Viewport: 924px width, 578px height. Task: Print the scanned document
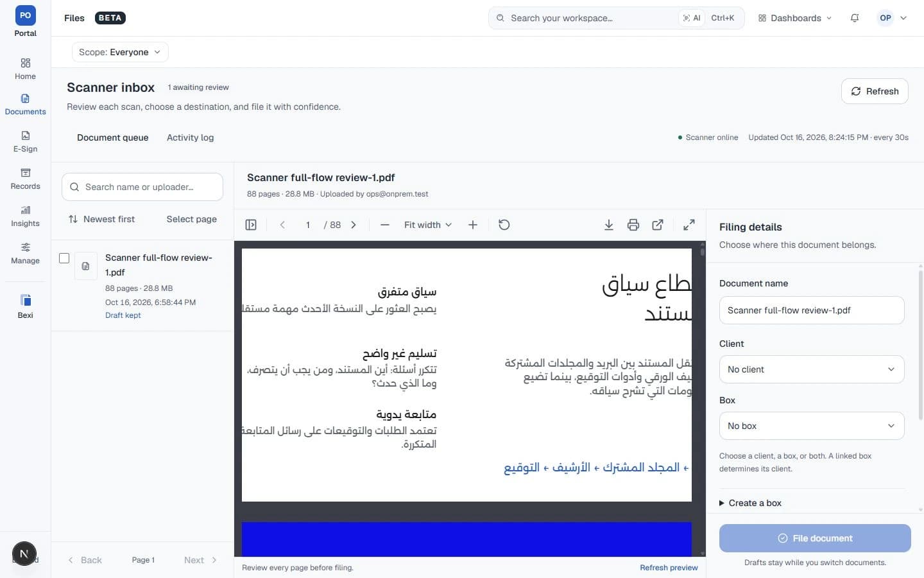click(633, 225)
